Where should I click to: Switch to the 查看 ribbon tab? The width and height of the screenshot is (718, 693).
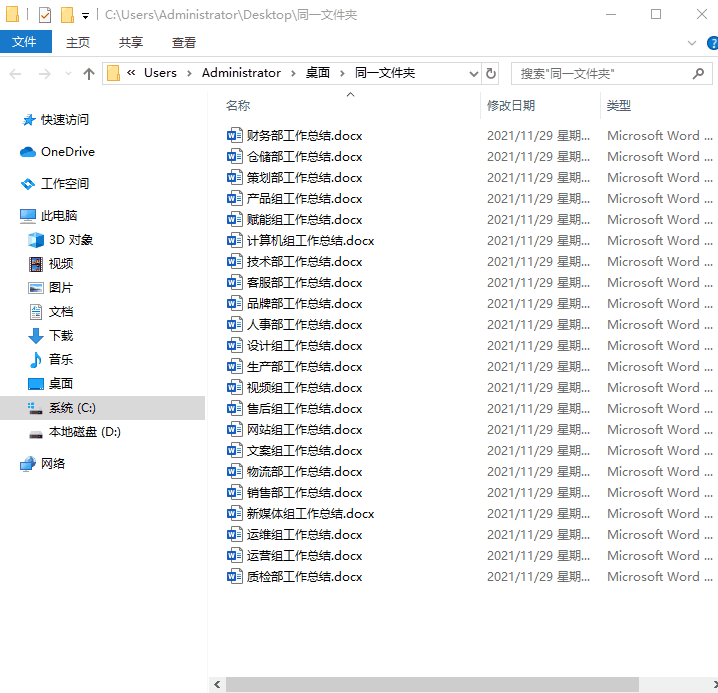tap(184, 42)
